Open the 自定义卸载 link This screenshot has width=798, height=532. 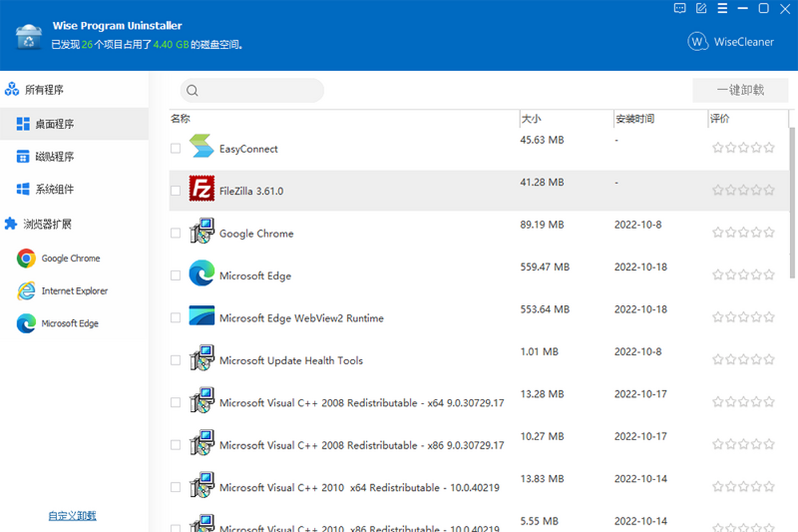pyautogui.click(x=72, y=515)
